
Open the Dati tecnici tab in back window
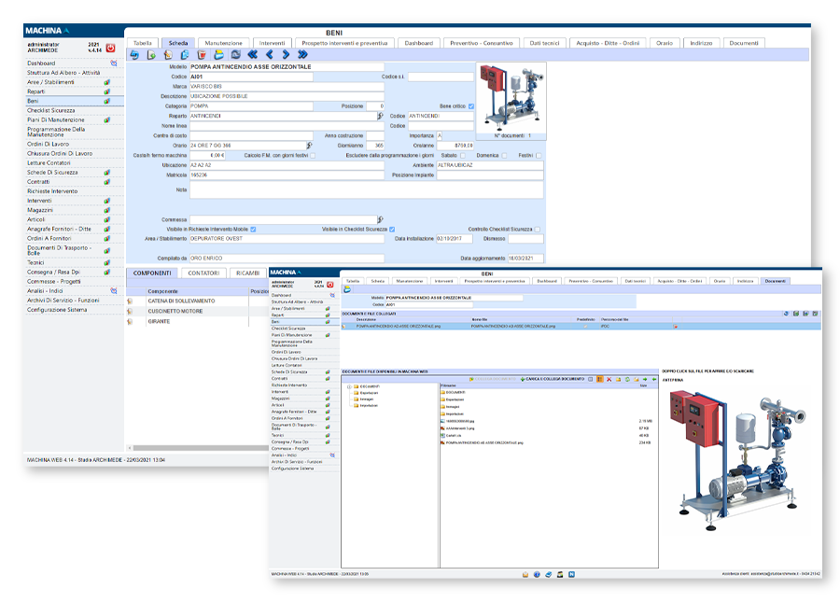click(x=544, y=43)
